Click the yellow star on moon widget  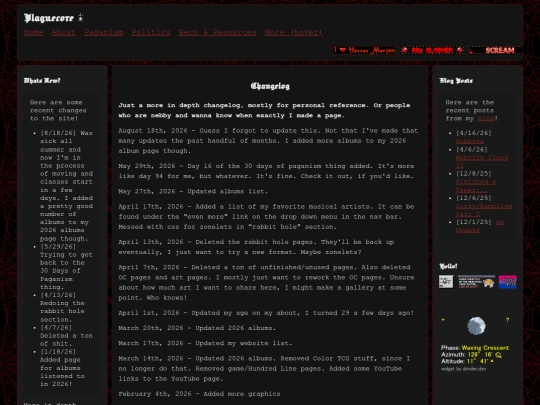point(443,320)
